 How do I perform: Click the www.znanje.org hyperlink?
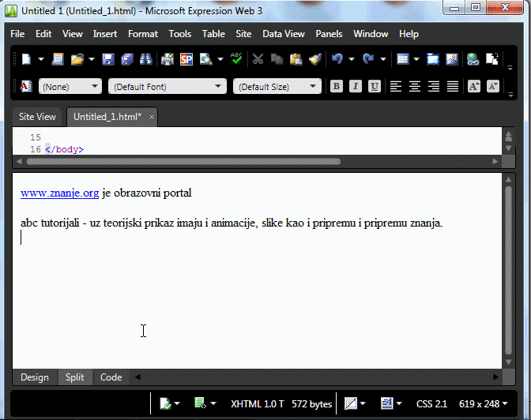pyautogui.click(x=59, y=193)
